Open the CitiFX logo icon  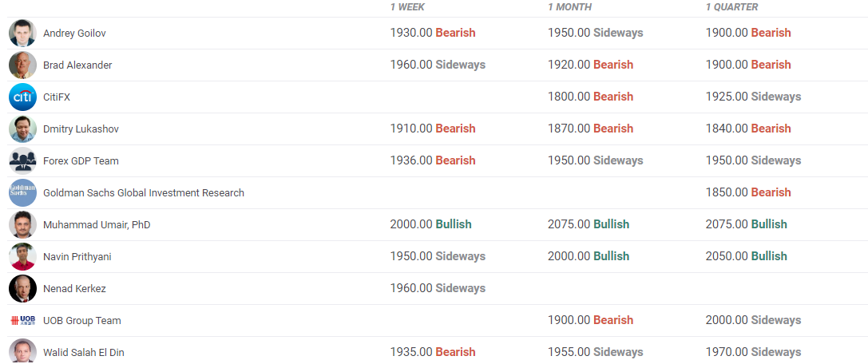click(22, 97)
